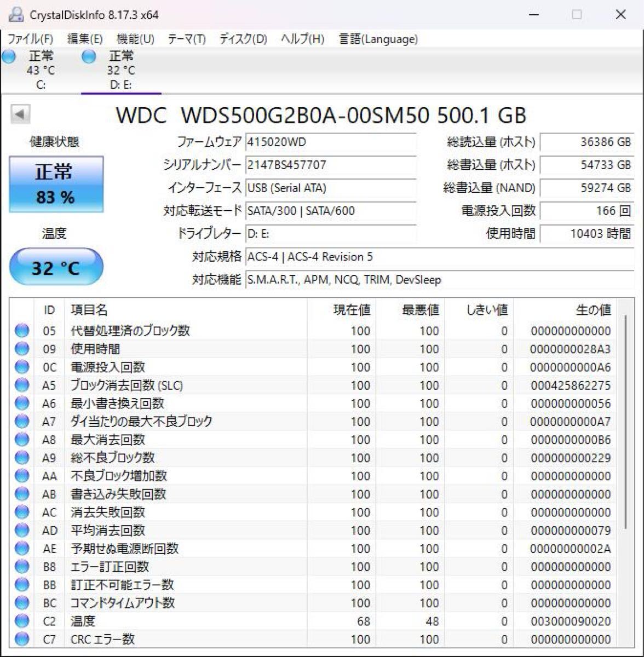Click the raw value 003000090020
This screenshot has width=644, height=657.
point(570,621)
